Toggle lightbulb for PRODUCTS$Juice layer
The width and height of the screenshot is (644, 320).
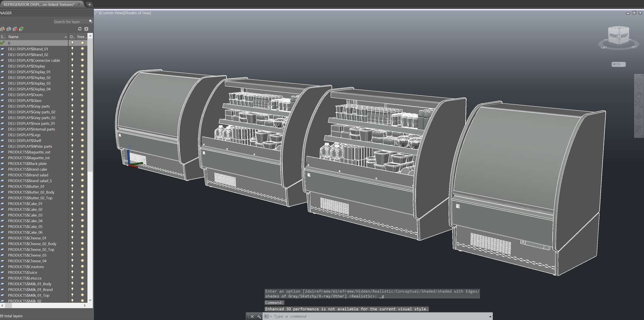point(72,272)
